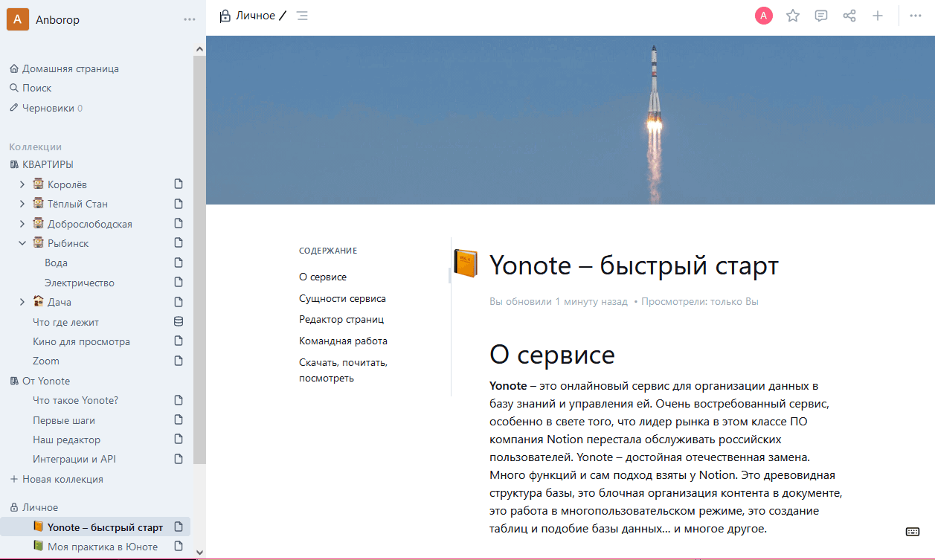
Task: Click keyboard shortcuts icon bottom right
Action: coord(913,531)
